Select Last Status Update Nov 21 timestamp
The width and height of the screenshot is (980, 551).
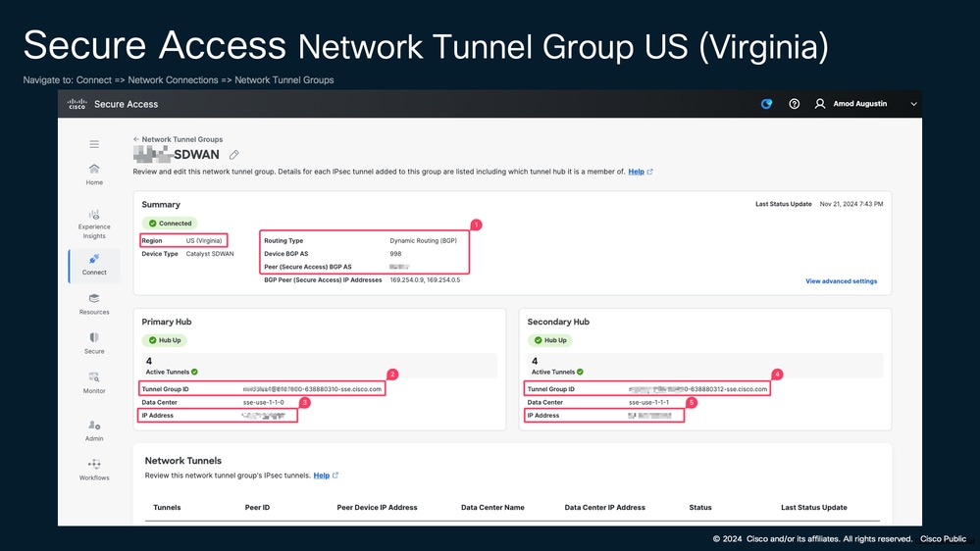pos(851,204)
